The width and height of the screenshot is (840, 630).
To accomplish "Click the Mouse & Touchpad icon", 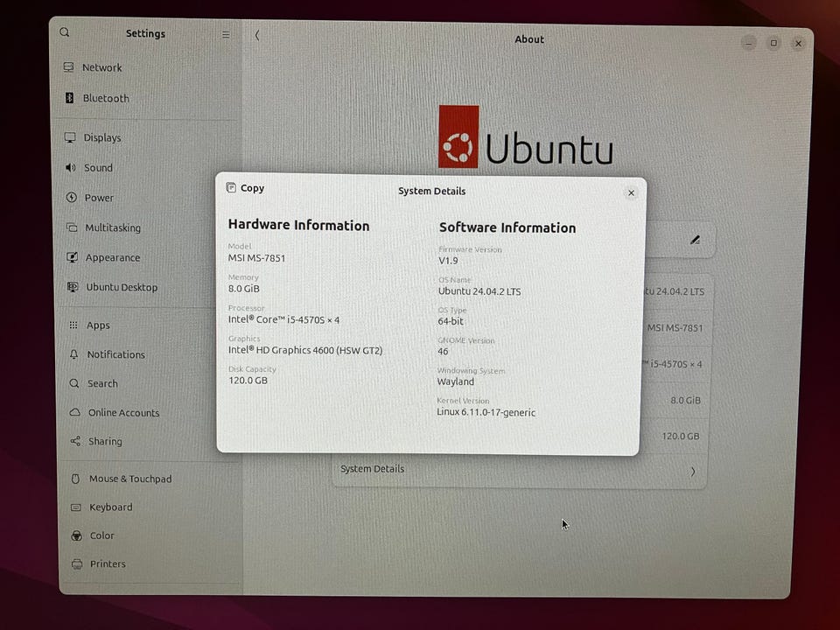I will (x=75, y=479).
